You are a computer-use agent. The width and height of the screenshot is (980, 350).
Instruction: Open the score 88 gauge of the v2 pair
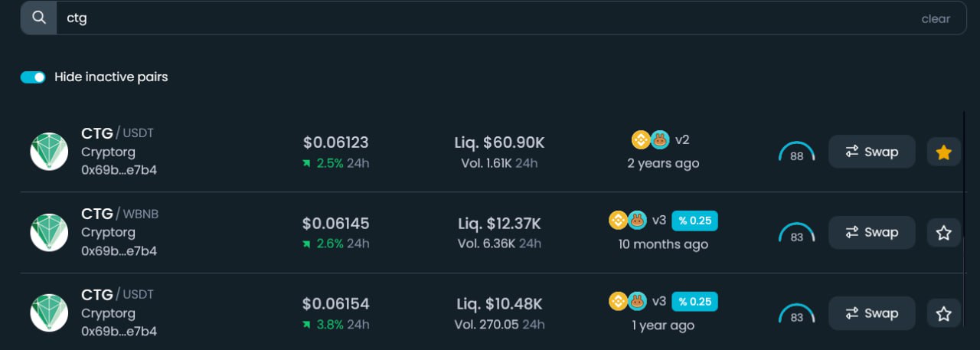(796, 153)
